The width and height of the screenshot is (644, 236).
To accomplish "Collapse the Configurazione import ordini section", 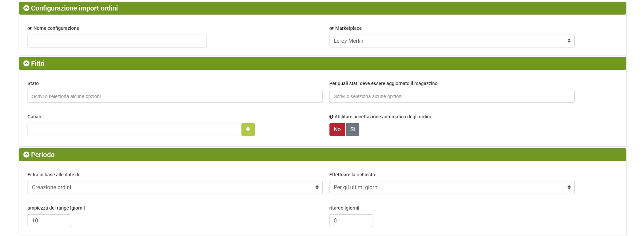I will 26,8.
